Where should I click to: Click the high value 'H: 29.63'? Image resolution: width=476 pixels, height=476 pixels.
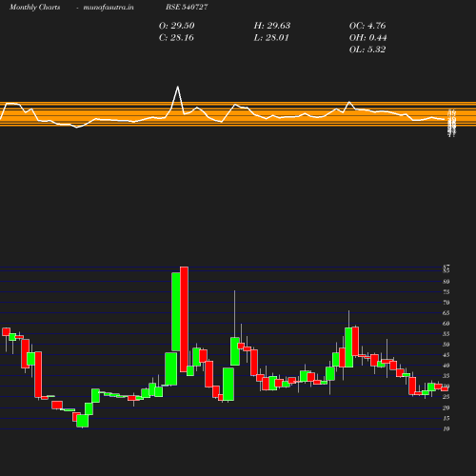point(272,26)
